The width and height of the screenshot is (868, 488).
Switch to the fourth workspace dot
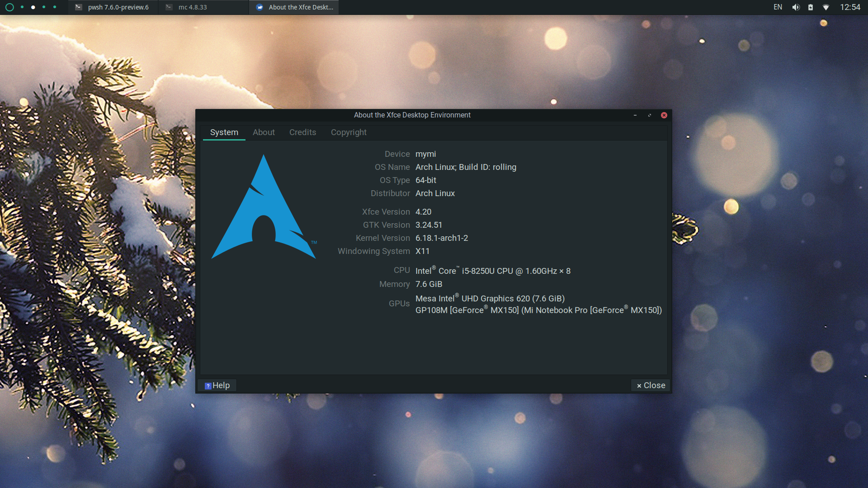click(55, 7)
